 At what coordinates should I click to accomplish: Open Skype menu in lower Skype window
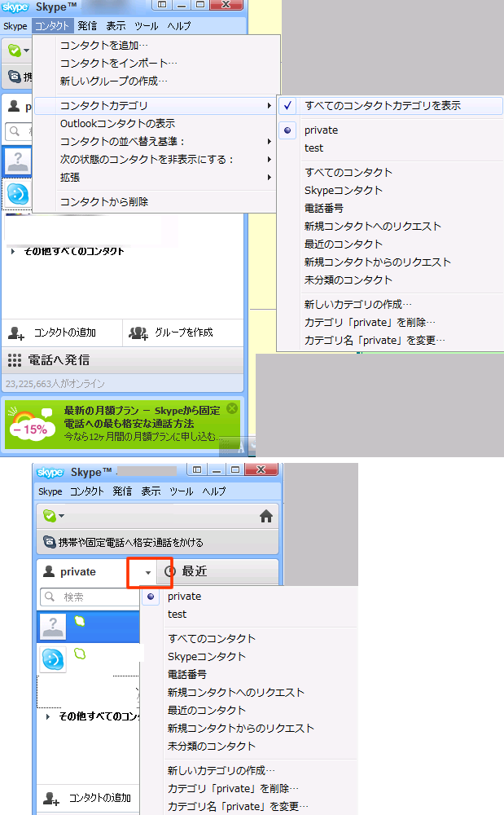click(x=50, y=491)
